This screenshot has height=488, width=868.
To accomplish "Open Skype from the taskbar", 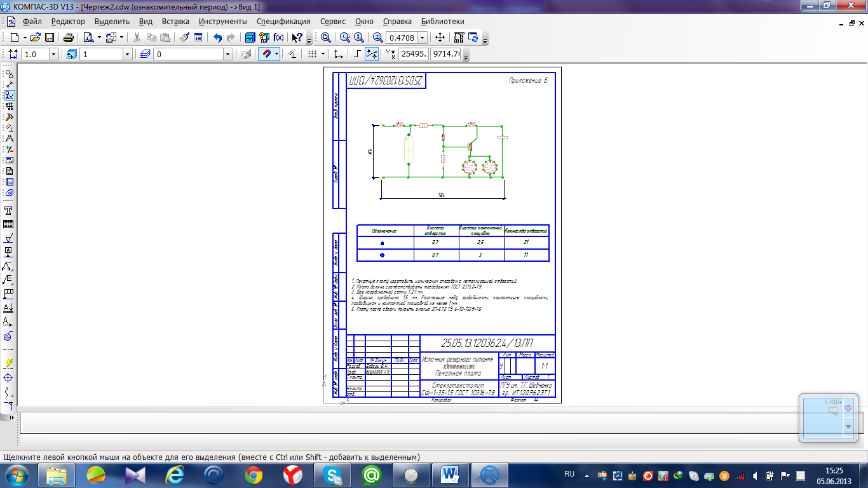I will [x=332, y=475].
